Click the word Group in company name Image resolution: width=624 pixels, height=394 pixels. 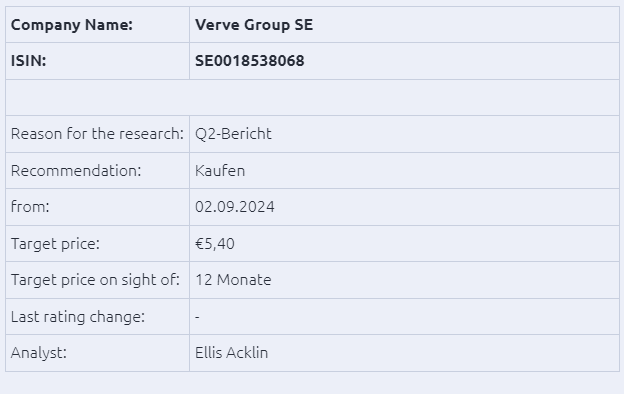click(x=267, y=25)
